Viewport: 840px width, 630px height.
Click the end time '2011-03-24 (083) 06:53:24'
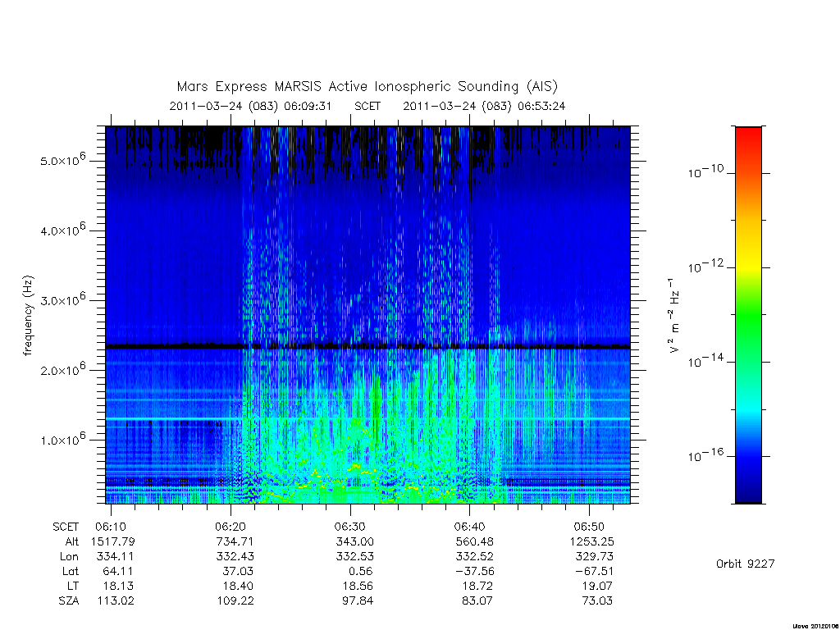484,106
